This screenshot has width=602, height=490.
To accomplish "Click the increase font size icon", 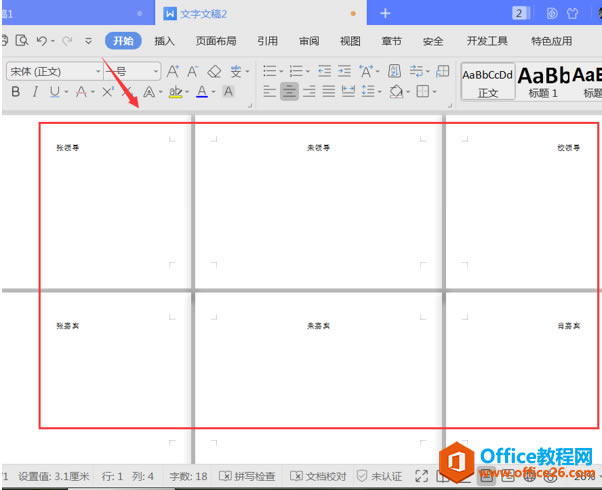I will [173, 71].
